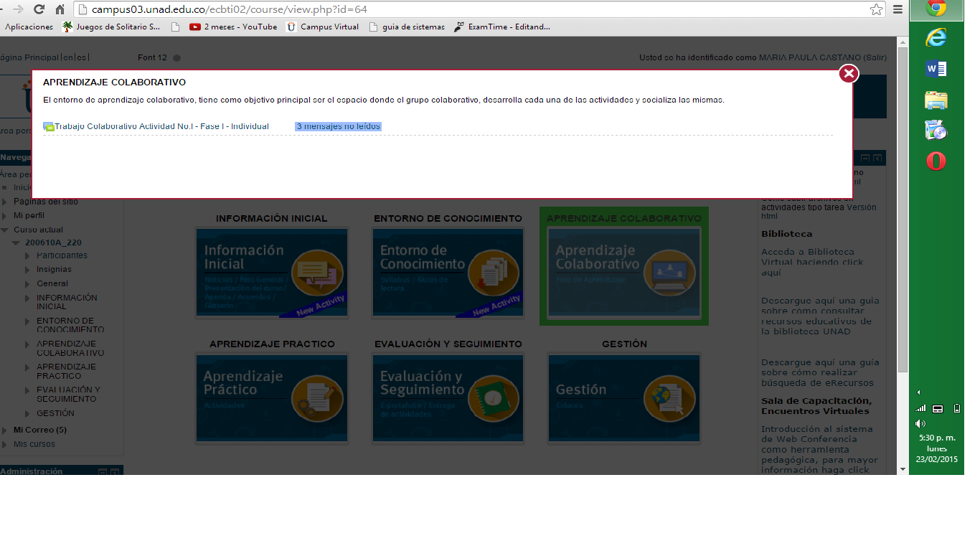This screenshot has width=980, height=551.
Task: Open the guia de sistemas bookmark
Action: click(x=406, y=27)
